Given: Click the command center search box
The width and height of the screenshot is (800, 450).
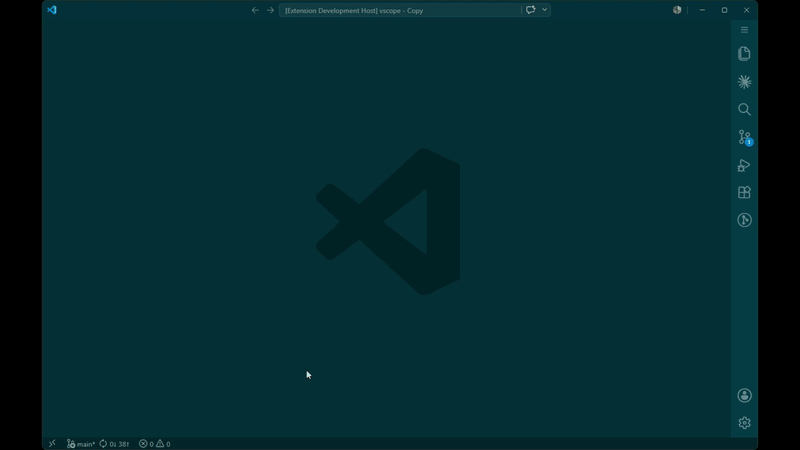Looking at the screenshot, I should coord(400,10).
